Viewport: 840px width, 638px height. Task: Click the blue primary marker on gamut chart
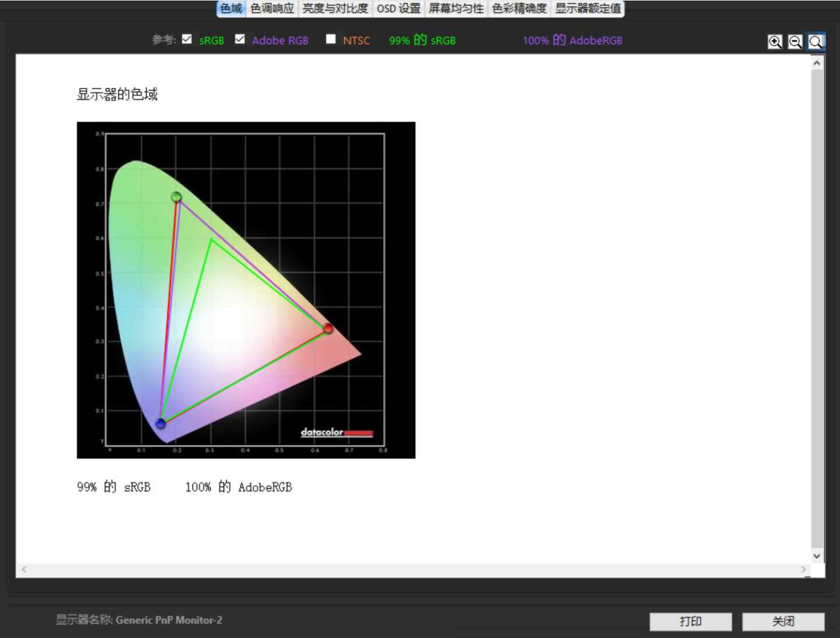click(x=160, y=423)
